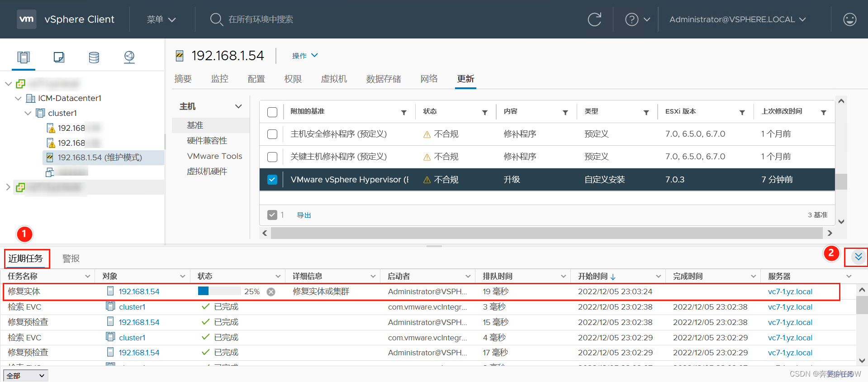
Task: Expand the second vCenter tree node
Action: coord(8,187)
